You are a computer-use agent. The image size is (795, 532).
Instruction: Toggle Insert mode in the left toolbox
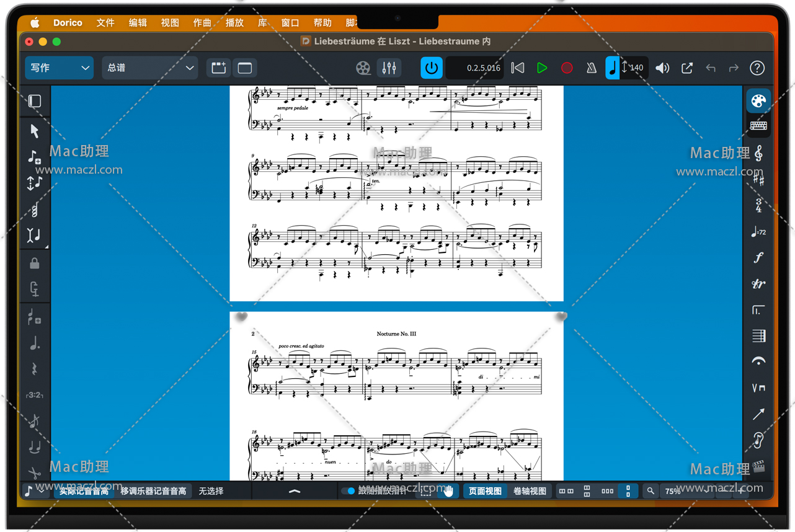35,236
